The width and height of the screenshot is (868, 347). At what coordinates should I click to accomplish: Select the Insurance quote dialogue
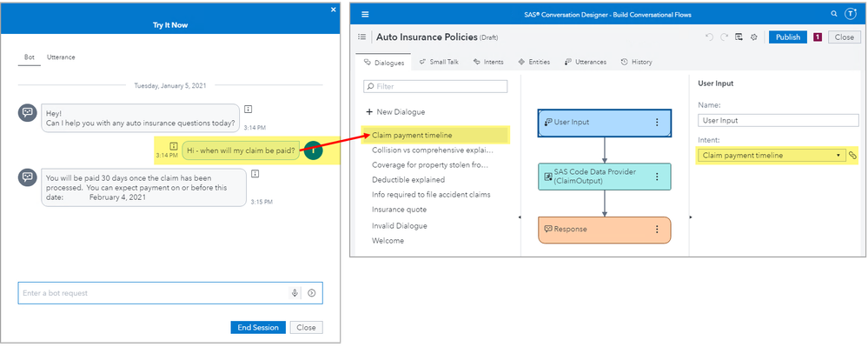[x=399, y=210]
